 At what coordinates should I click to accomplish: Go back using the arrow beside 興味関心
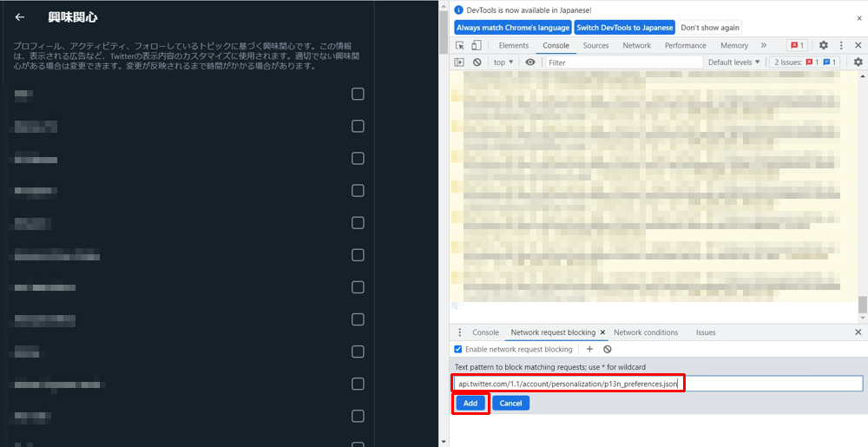[20, 17]
